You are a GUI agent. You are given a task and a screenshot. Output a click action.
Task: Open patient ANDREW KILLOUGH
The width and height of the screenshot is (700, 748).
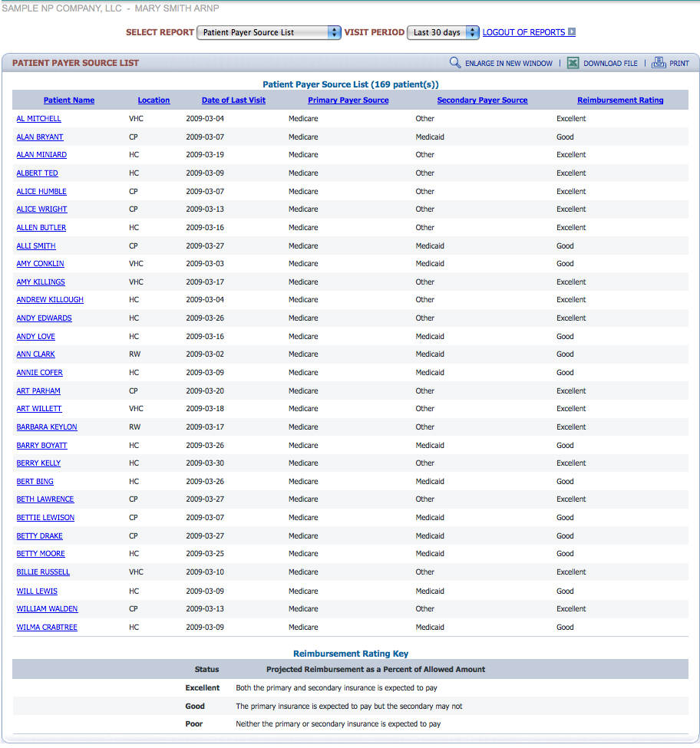[x=50, y=299]
